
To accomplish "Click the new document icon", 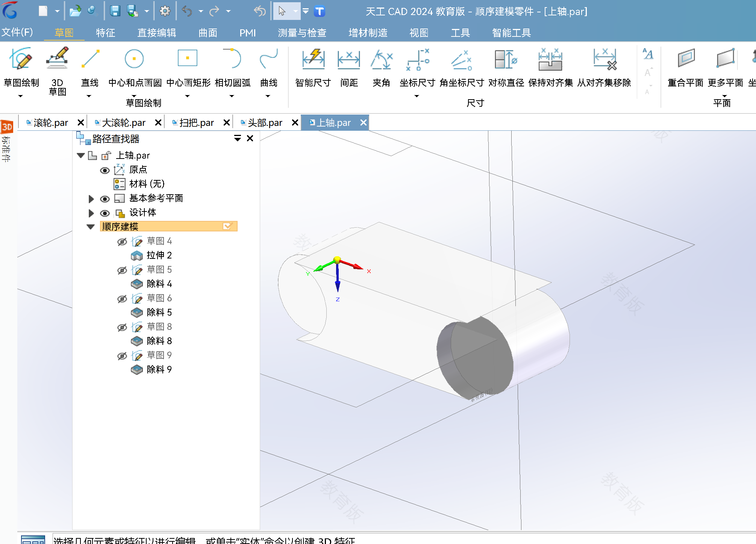I will 43,11.
